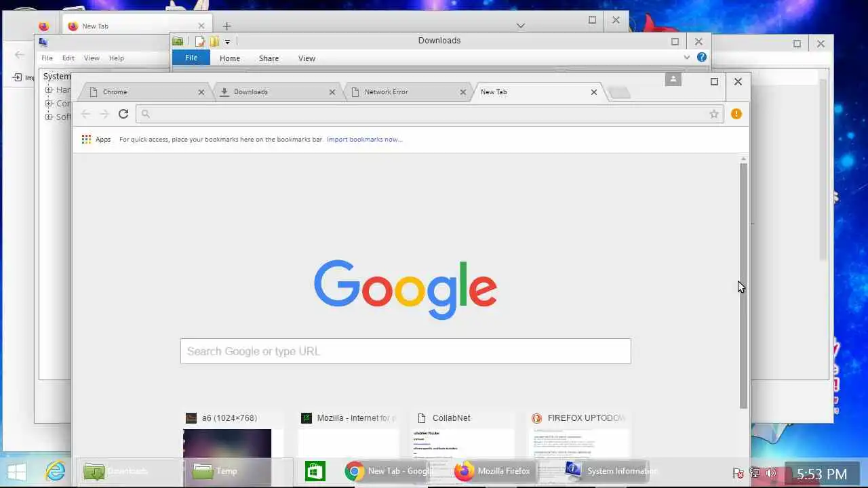This screenshot has width=868, height=488.
Task: Click the Google search box on page
Action: (x=406, y=351)
